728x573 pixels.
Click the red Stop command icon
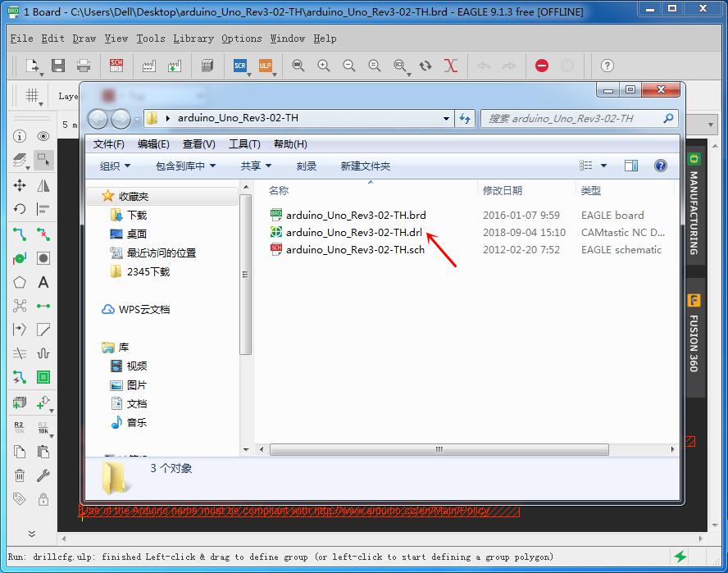(x=542, y=66)
